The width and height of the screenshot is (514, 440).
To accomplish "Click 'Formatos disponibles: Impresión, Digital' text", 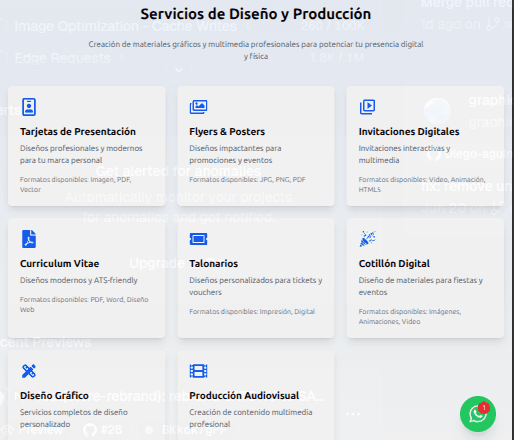I will (x=252, y=312).
